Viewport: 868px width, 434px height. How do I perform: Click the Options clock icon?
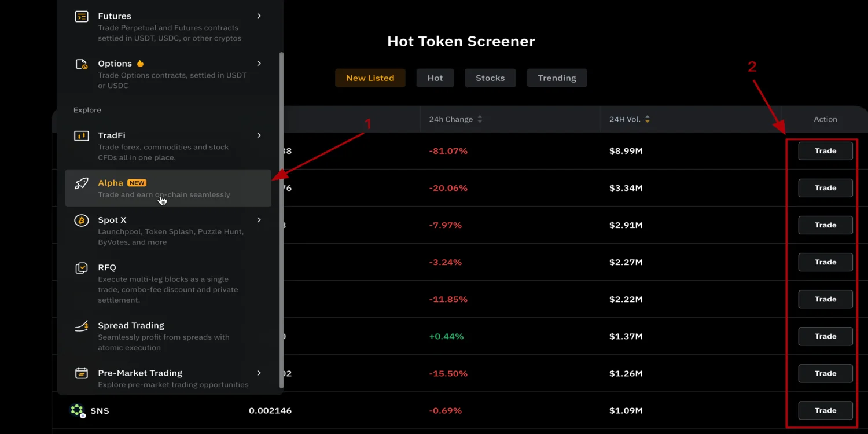[82, 64]
